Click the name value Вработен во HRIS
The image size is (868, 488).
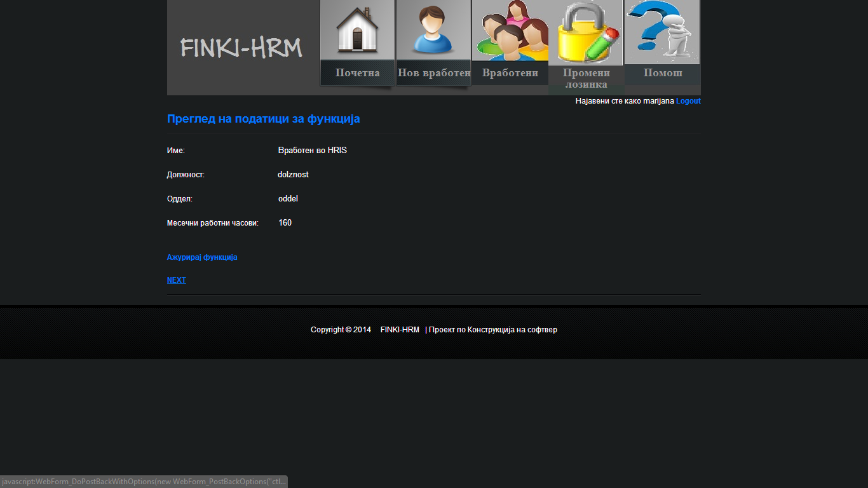[313, 151]
